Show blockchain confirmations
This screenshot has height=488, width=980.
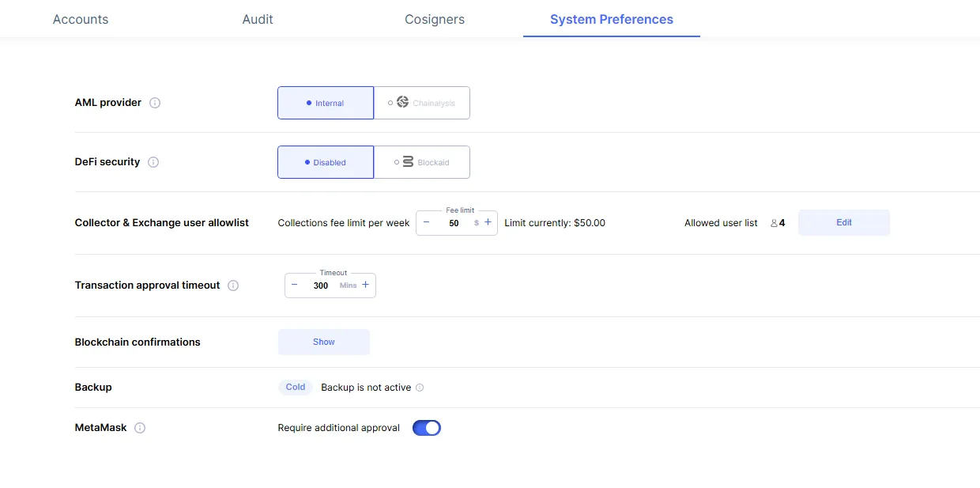(x=324, y=342)
